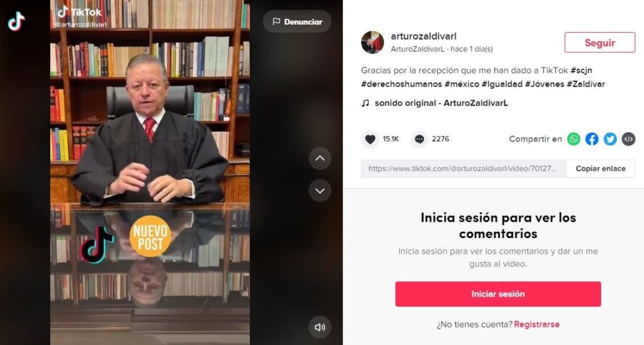The width and height of the screenshot is (644, 345).
Task: Select the TikTok video URL field
Action: [x=464, y=169]
